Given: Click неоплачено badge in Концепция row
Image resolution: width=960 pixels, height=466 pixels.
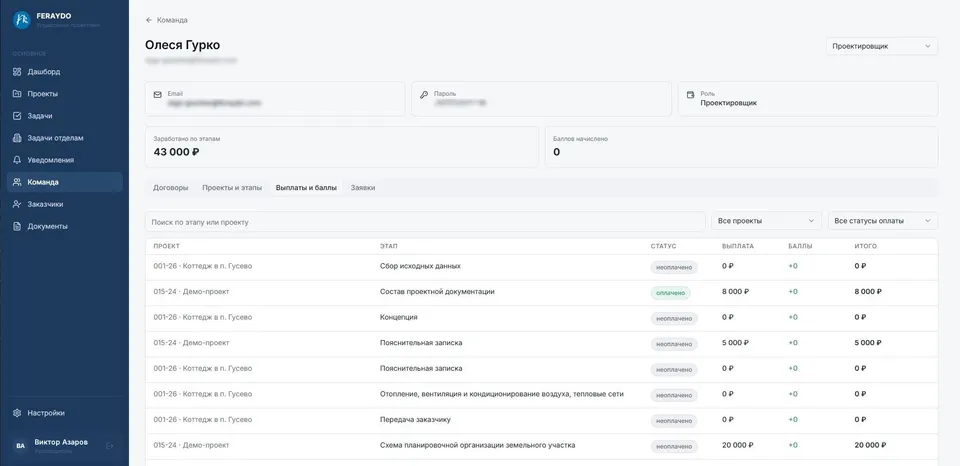Looking at the screenshot, I should [x=674, y=318].
